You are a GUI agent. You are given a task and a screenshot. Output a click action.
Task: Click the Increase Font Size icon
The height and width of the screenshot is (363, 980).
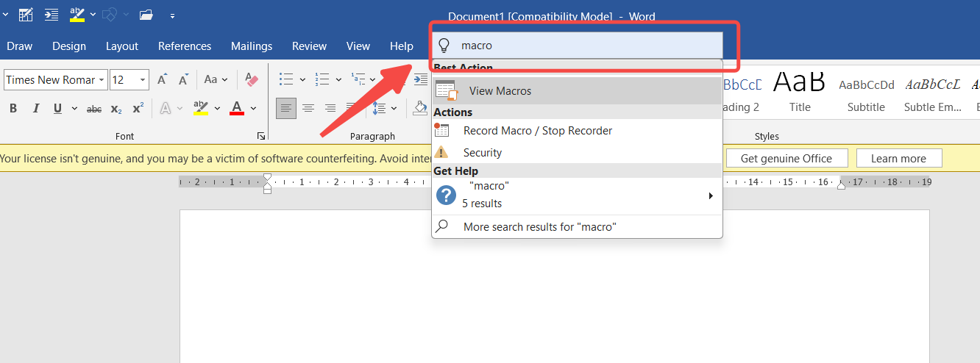click(163, 79)
